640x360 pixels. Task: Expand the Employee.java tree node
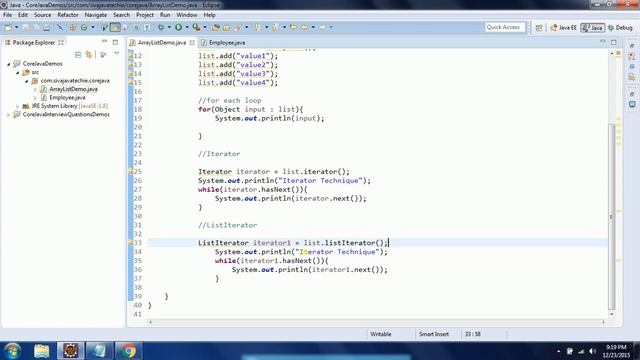click(x=36, y=98)
